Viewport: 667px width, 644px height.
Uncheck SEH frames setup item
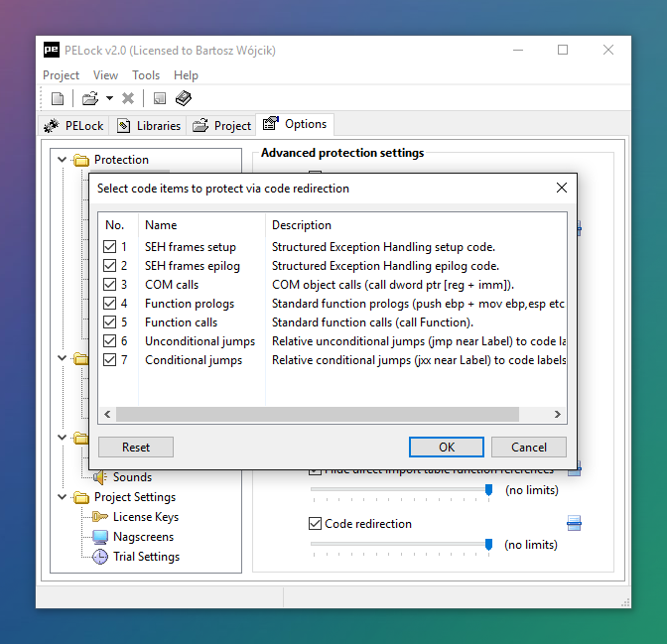(x=110, y=247)
